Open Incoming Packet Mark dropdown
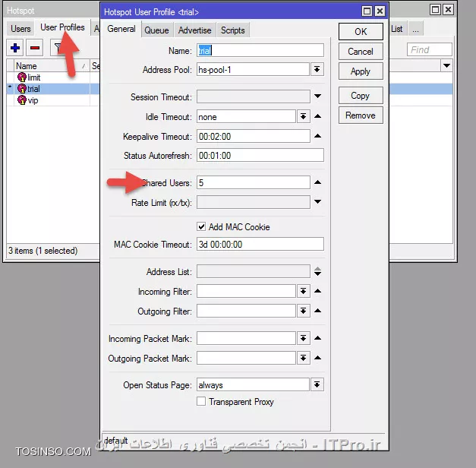Screen dimensions: 476x468 (x=303, y=338)
